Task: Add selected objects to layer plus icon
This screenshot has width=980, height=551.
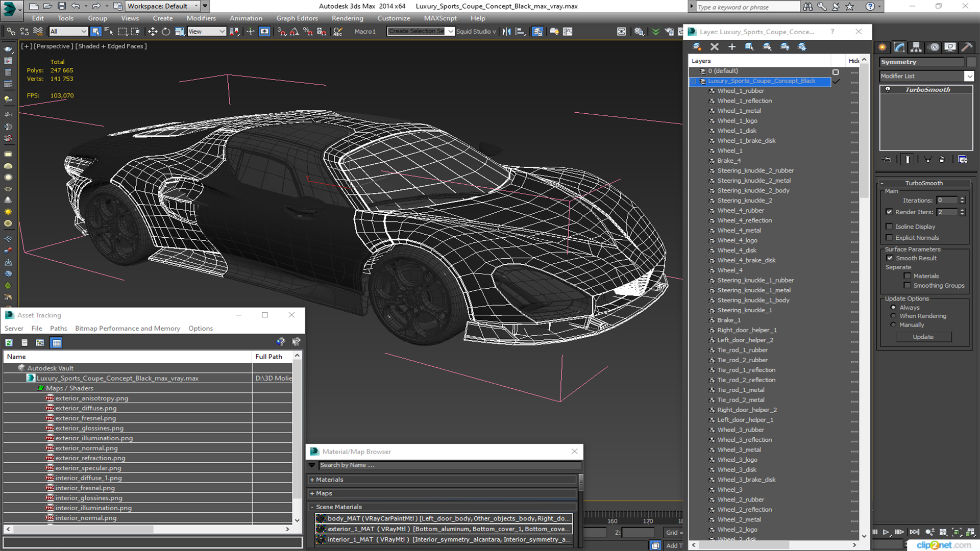Action: click(732, 47)
